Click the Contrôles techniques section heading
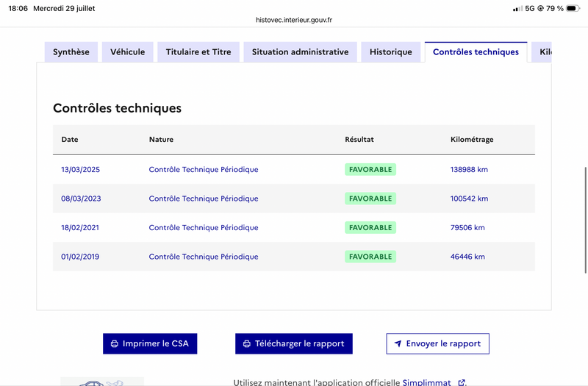This screenshot has height=386, width=588. 117,108
